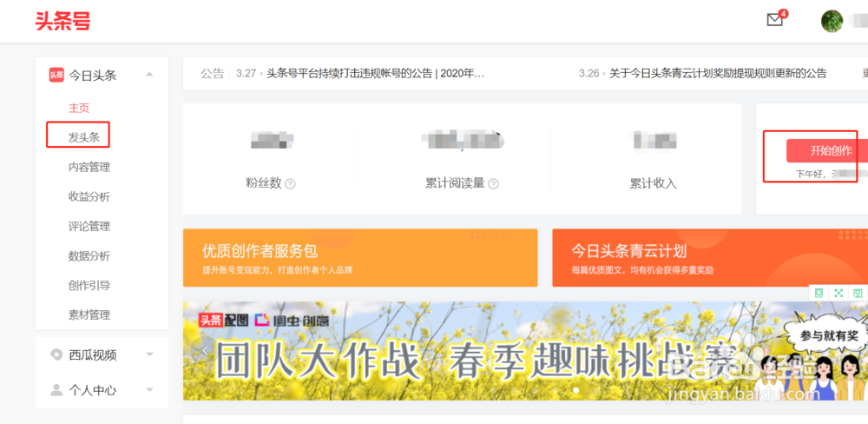Click the mobile view icon above banner
Screen dimensions: 868x424
pos(819,293)
